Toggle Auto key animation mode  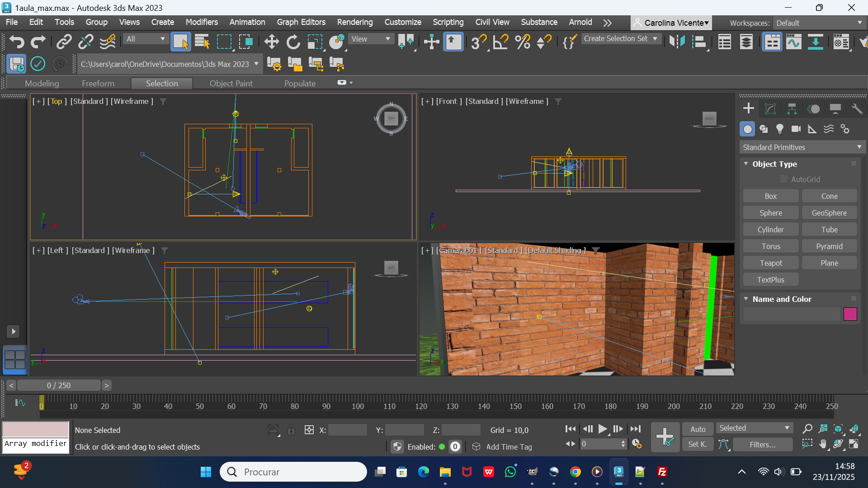(x=698, y=429)
